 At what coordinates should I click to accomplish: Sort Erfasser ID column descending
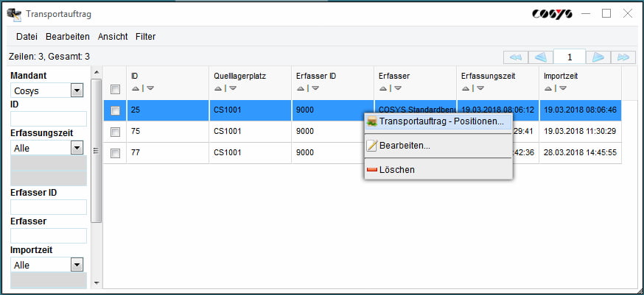(x=315, y=88)
